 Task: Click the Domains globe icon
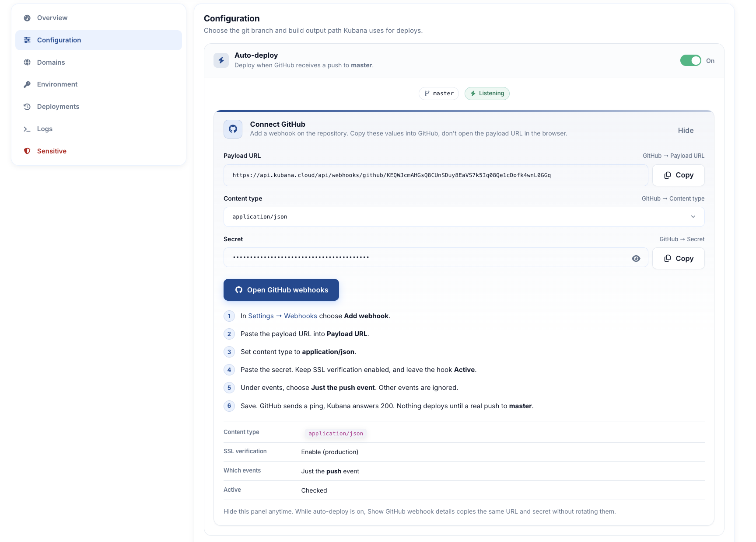click(27, 63)
